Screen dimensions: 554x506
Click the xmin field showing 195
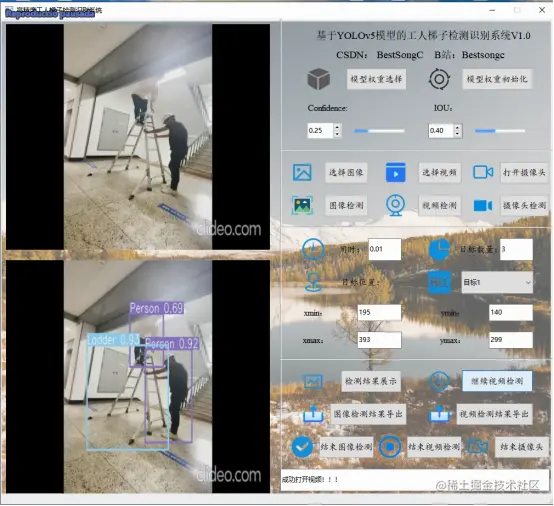click(x=379, y=312)
